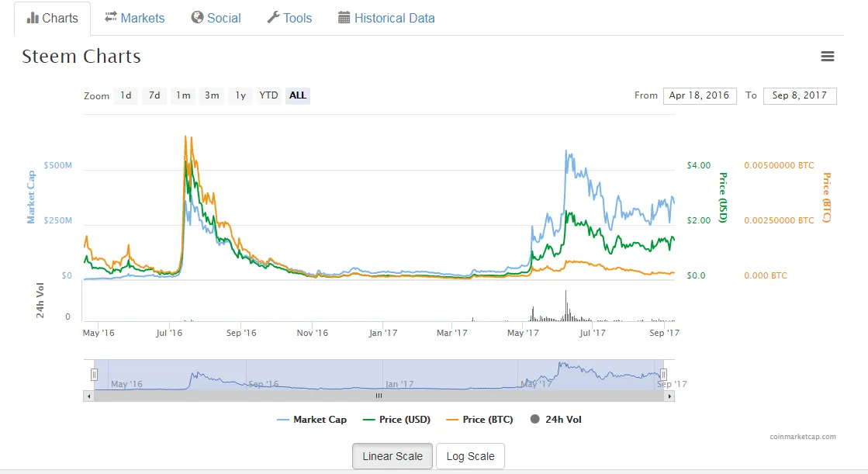Switch chart to Linear Scale
Viewport: 868px width, 474px height.
point(393,456)
